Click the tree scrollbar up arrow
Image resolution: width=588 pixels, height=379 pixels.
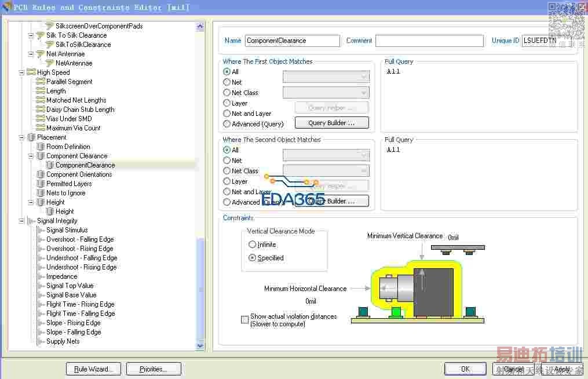coord(200,26)
